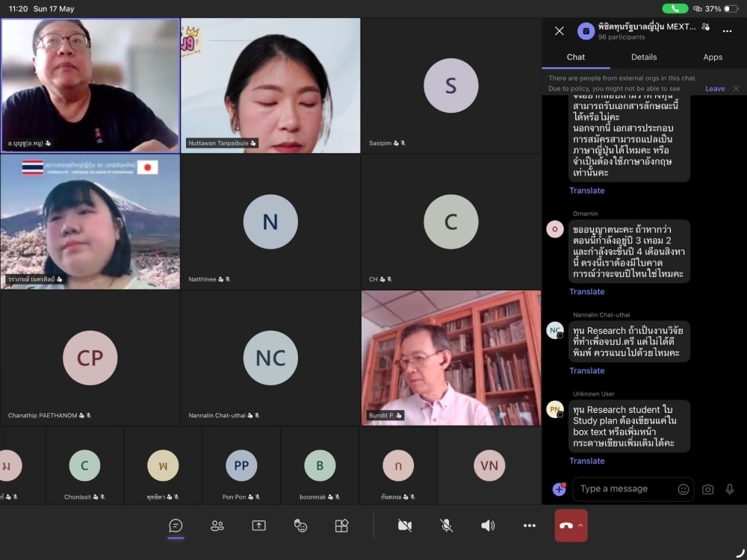The width and height of the screenshot is (747, 560).
Task: Select the CH participant C avatar
Action: point(450,222)
